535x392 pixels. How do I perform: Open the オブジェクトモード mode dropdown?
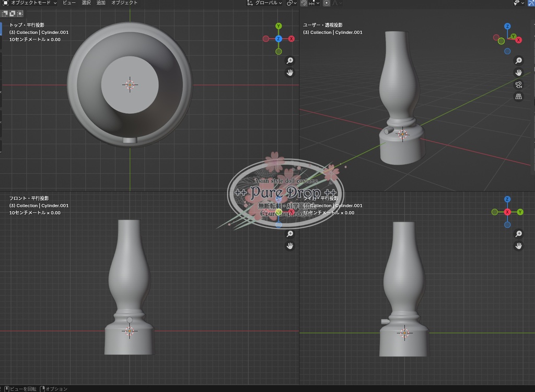pyautogui.click(x=29, y=3)
